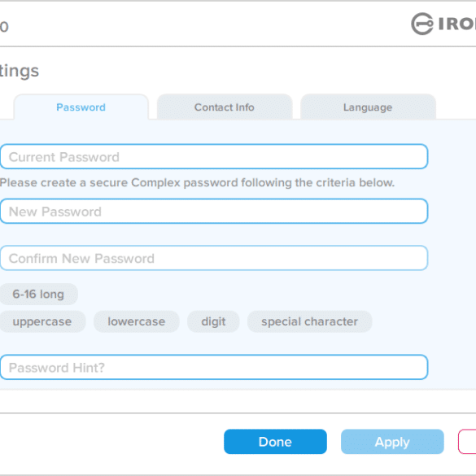
Task: Click the IronKey key logo icon
Action: [x=422, y=24]
